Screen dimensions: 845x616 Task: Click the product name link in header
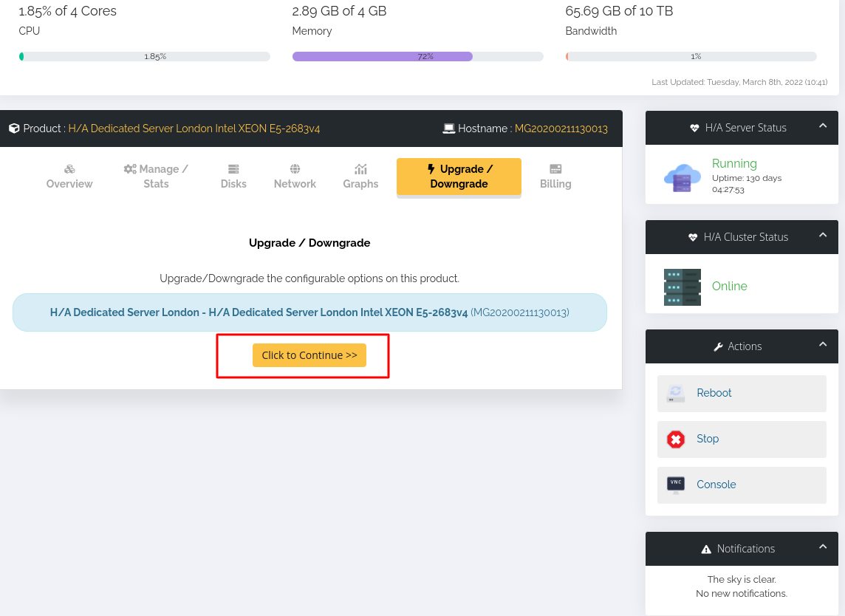click(194, 129)
